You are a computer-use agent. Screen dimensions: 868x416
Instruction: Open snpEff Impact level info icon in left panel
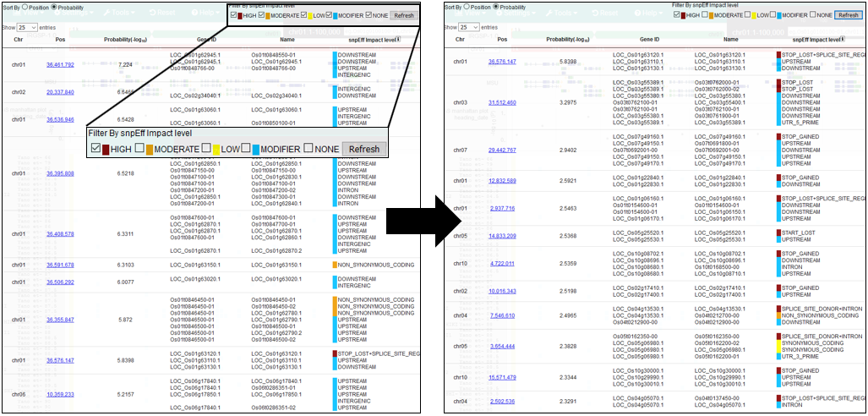pos(398,40)
